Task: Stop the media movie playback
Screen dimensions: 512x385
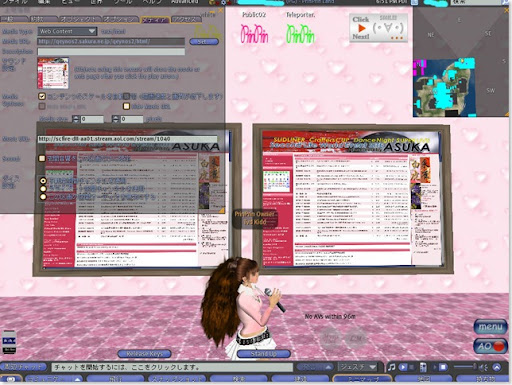Action: [x=443, y=367]
